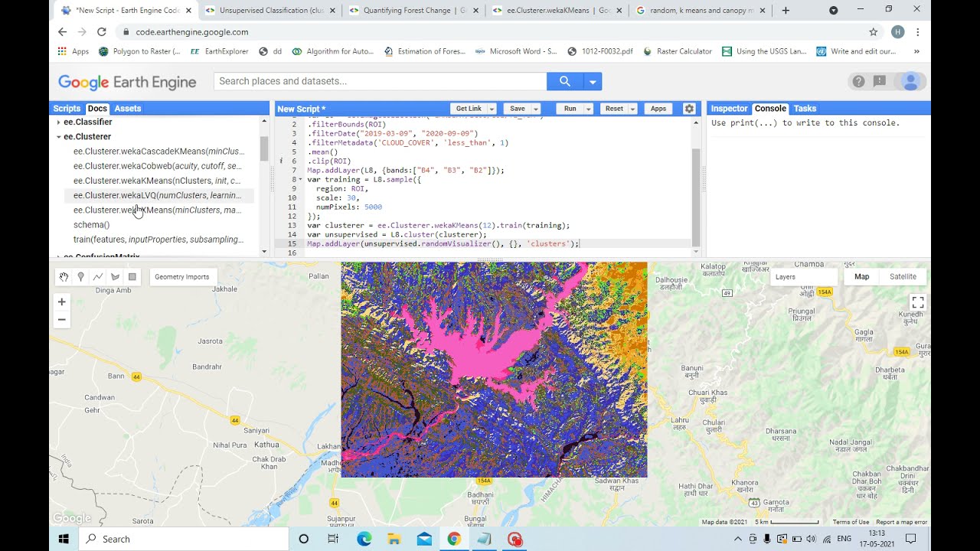
Task: Toggle fullscreen map view
Action: 918,302
